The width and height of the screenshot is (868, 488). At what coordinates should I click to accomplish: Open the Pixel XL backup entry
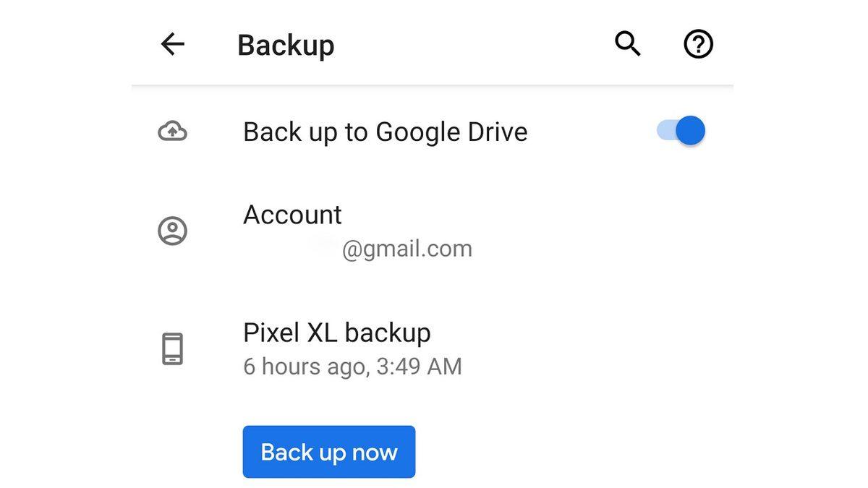coord(337,333)
